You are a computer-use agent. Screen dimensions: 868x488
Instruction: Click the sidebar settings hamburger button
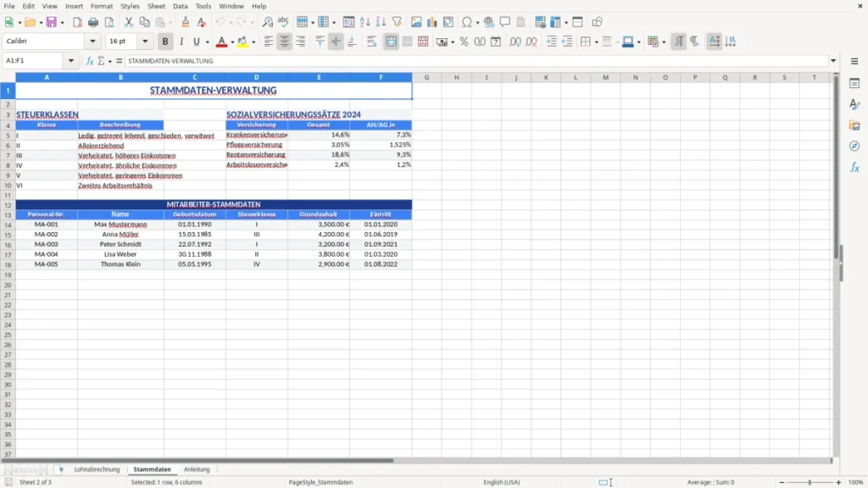(x=854, y=61)
